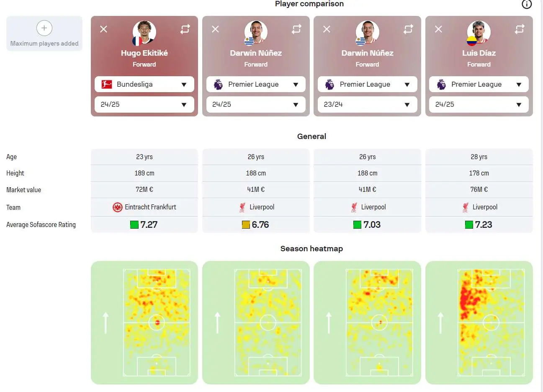Remove Hugo Ekitiké from the comparison
Viewport: 543px width, 392px height.
pyautogui.click(x=104, y=29)
